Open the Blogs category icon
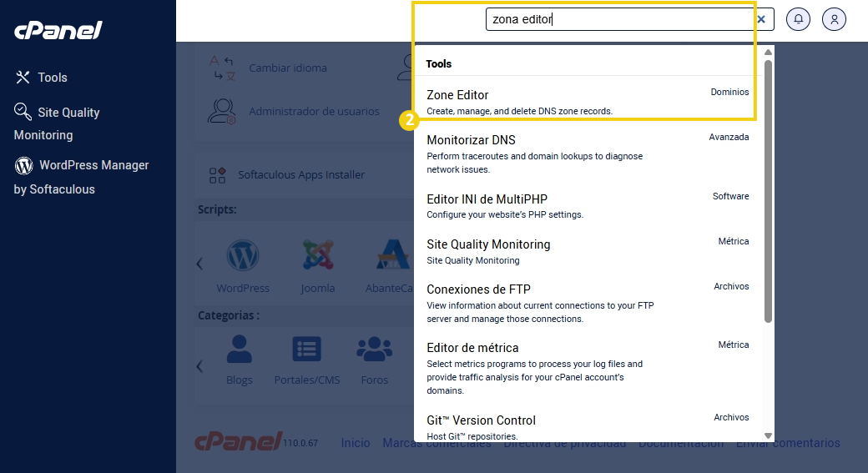This screenshot has width=868, height=473. (240, 349)
